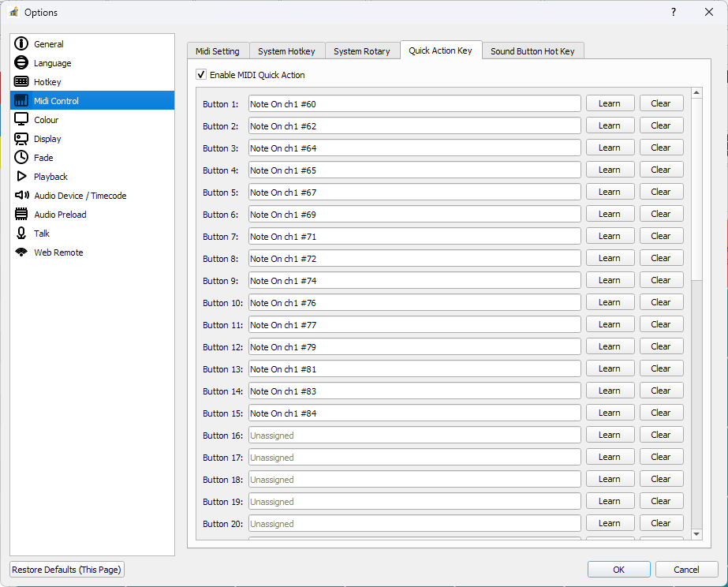Switch to the System Rotary tab
The width and height of the screenshot is (728, 587).
point(361,51)
